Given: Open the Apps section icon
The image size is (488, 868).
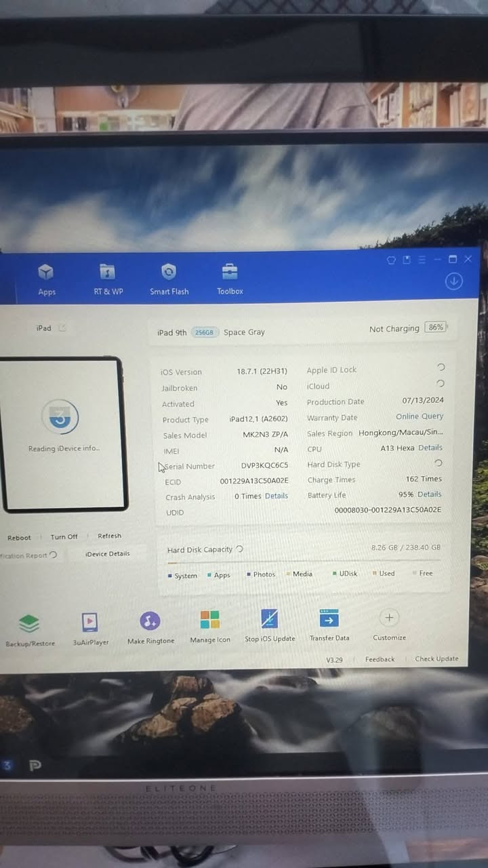Looking at the screenshot, I should (x=46, y=273).
